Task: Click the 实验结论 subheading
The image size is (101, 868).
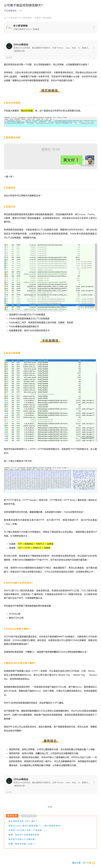Action: click(x=10, y=188)
